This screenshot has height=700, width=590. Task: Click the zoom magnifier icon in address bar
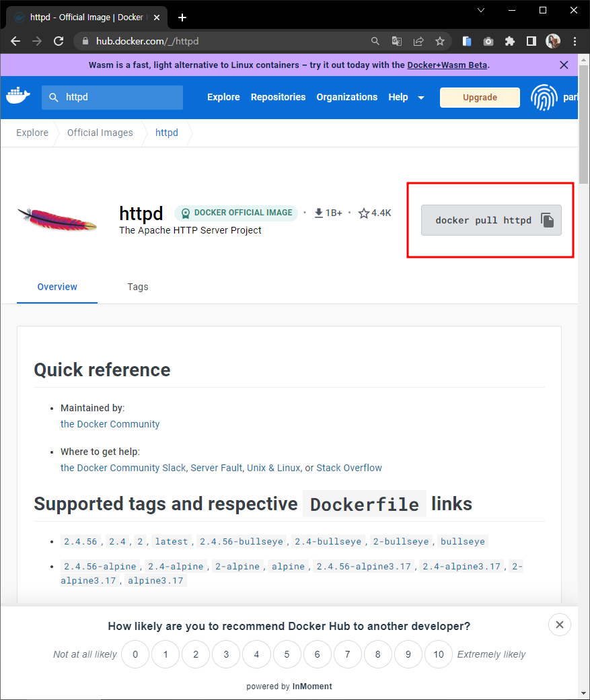coord(375,41)
